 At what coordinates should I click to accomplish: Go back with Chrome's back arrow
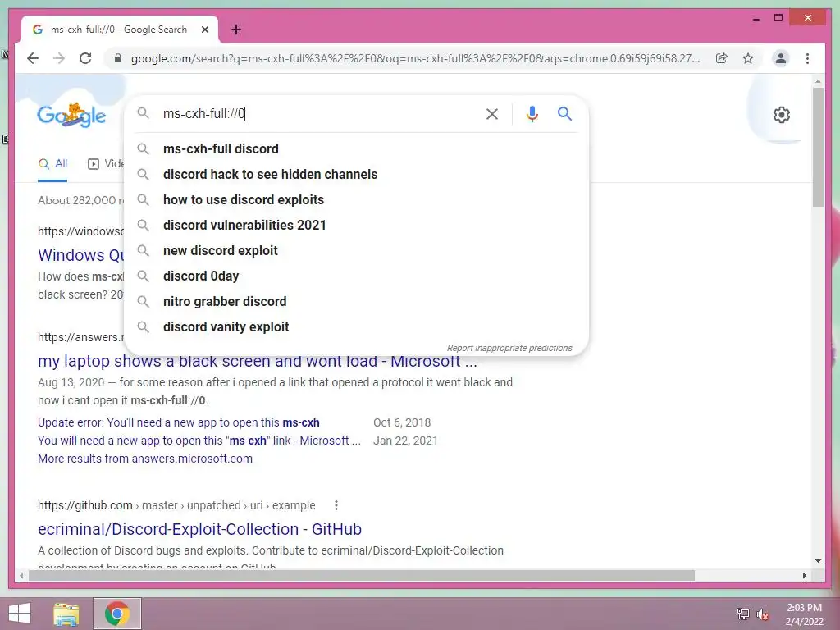33,58
